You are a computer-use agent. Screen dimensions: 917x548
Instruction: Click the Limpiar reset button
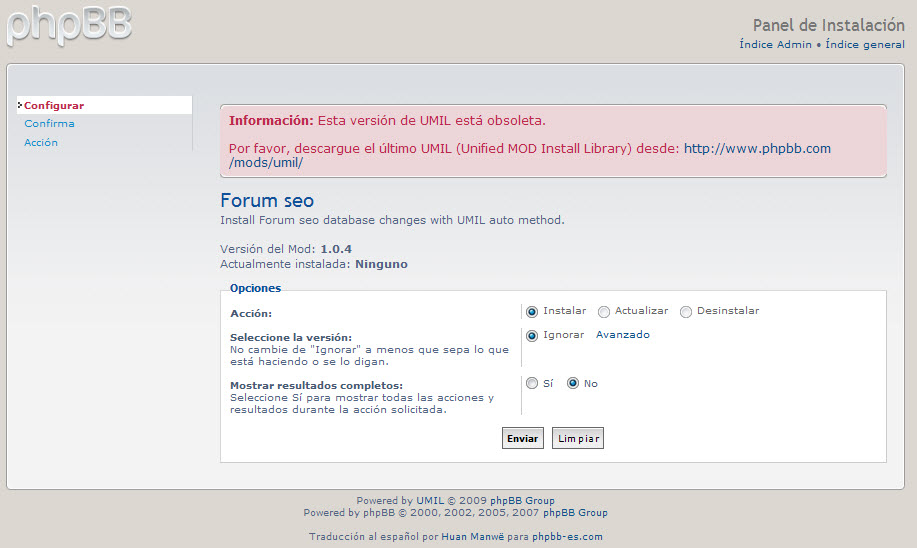click(578, 438)
